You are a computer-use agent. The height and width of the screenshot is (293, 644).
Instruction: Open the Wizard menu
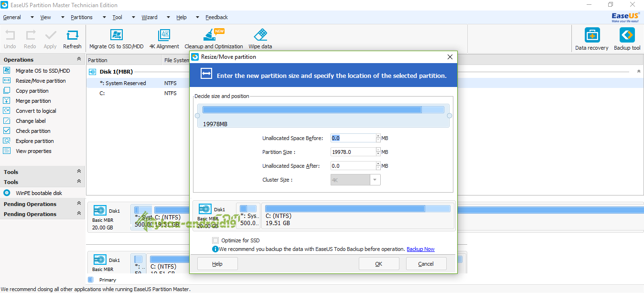[x=150, y=17]
